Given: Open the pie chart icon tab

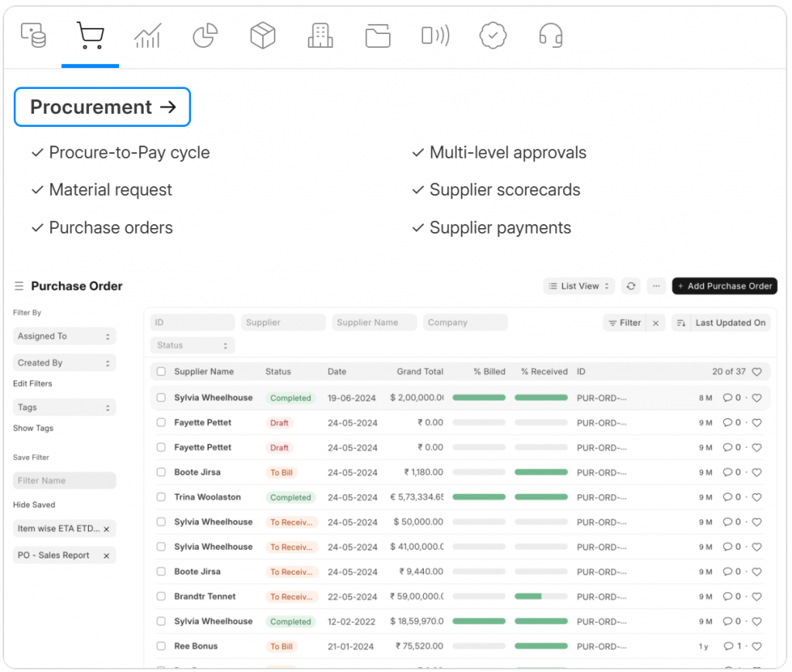Looking at the screenshot, I should 205,36.
